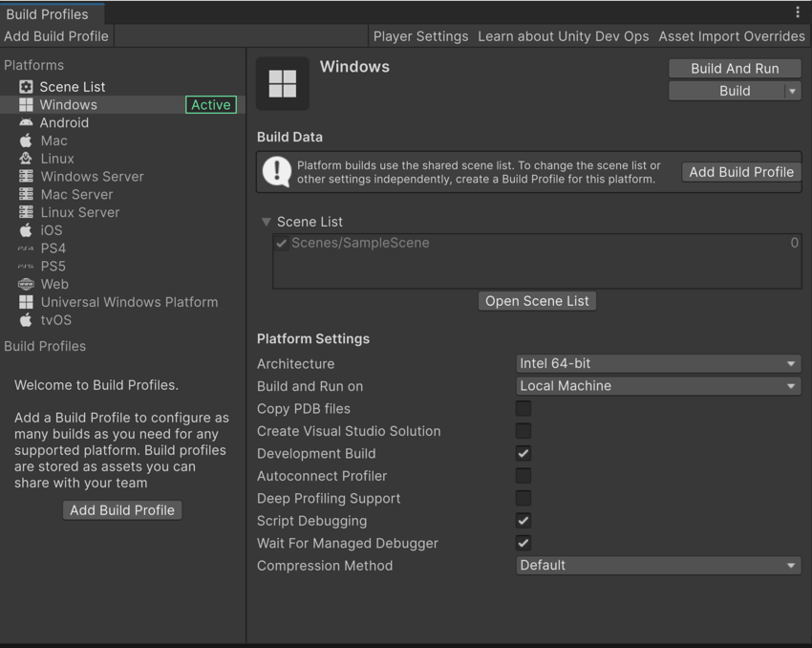
Task: Click the Windows platform icon in sidebar
Action: click(x=26, y=104)
